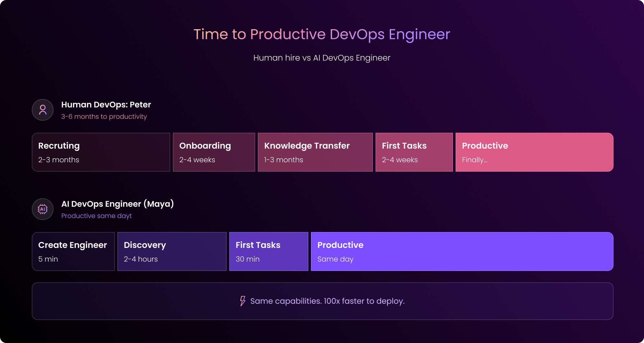Click subtitle Human hire vs AI DevOps Engineer
The height and width of the screenshot is (343, 644).
click(x=322, y=58)
